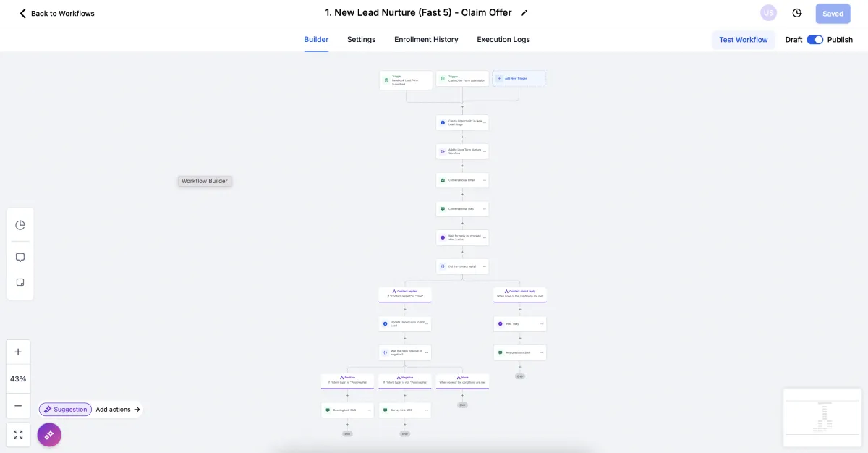
Task: Edit workflow name with pencil icon
Action: (x=524, y=13)
